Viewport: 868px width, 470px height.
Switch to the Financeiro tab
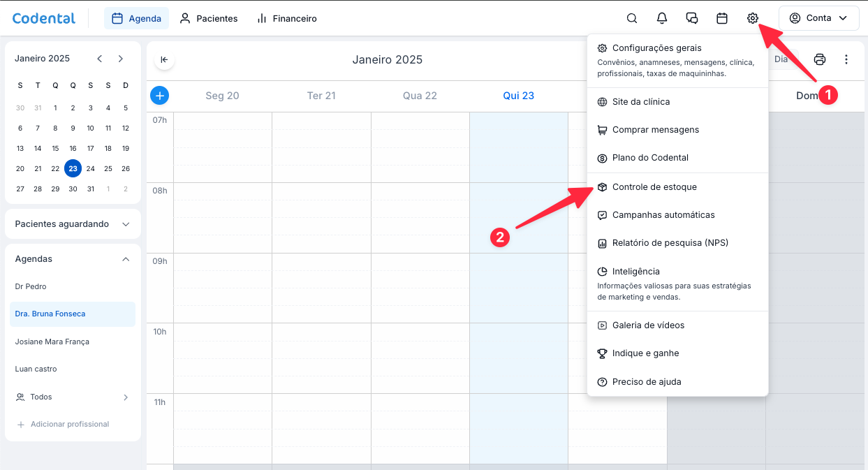pos(287,19)
